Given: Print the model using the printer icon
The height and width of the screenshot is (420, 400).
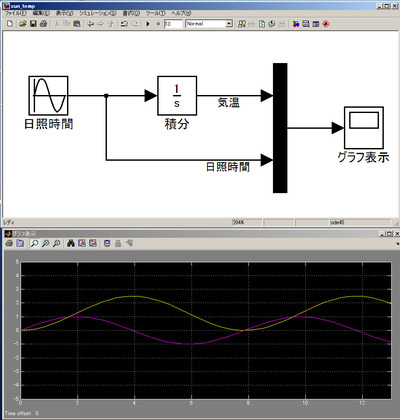Looking at the screenshot, I should pyautogui.click(x=43, y=24).
